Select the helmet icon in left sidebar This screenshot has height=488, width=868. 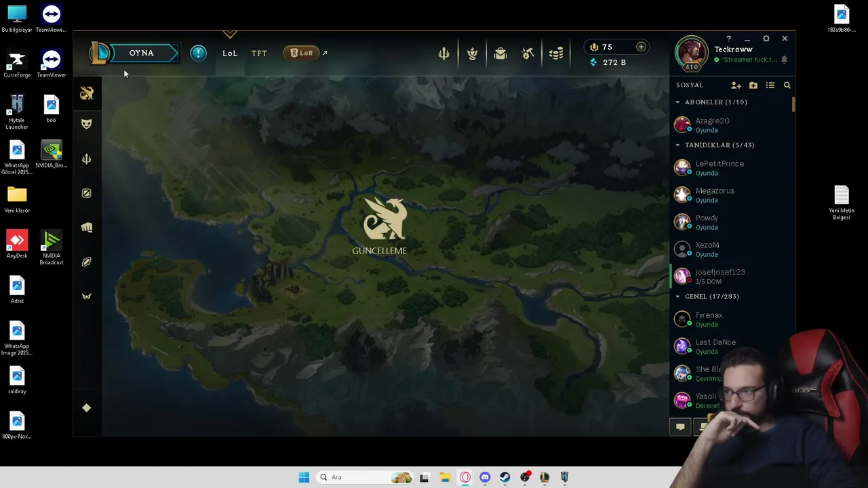(x=86, y=228)
